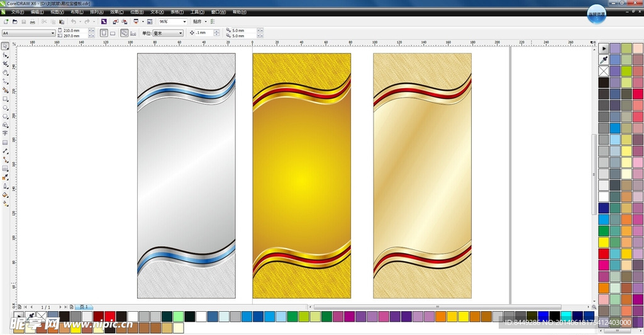Select the Pick tool in toolbox
The width and height of the screenshot is (644, 335).
point(5,46)
